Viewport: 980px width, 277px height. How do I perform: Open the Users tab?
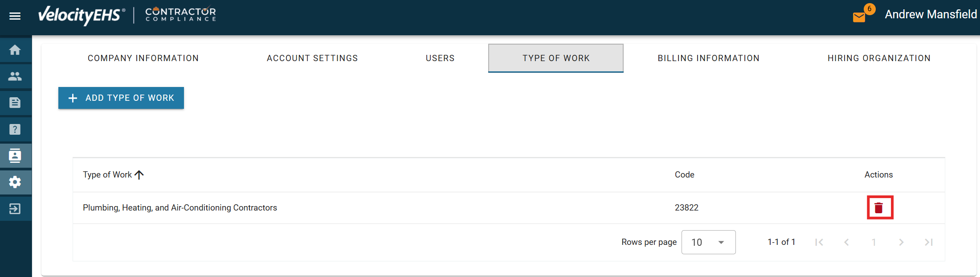(x=440, y=58)
